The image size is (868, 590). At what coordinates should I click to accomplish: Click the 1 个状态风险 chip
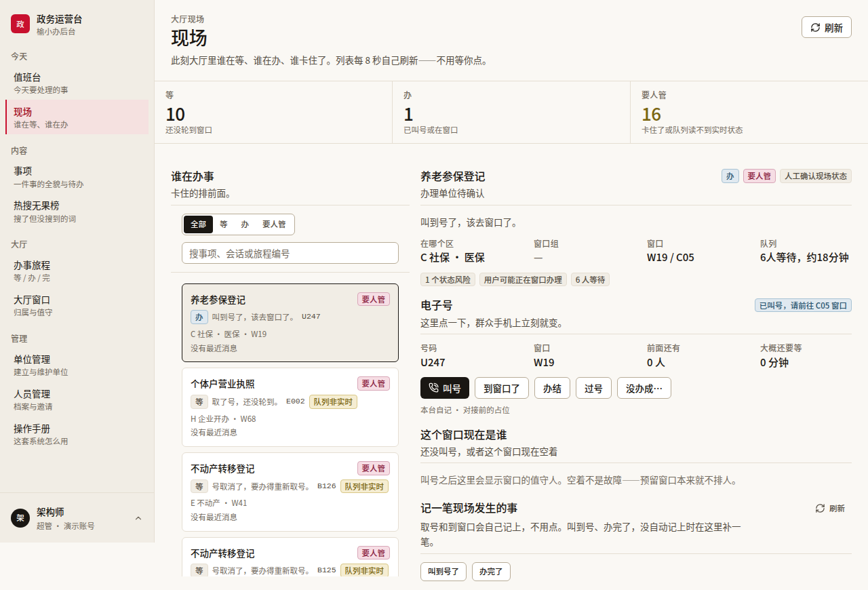(x=448, y=279)
